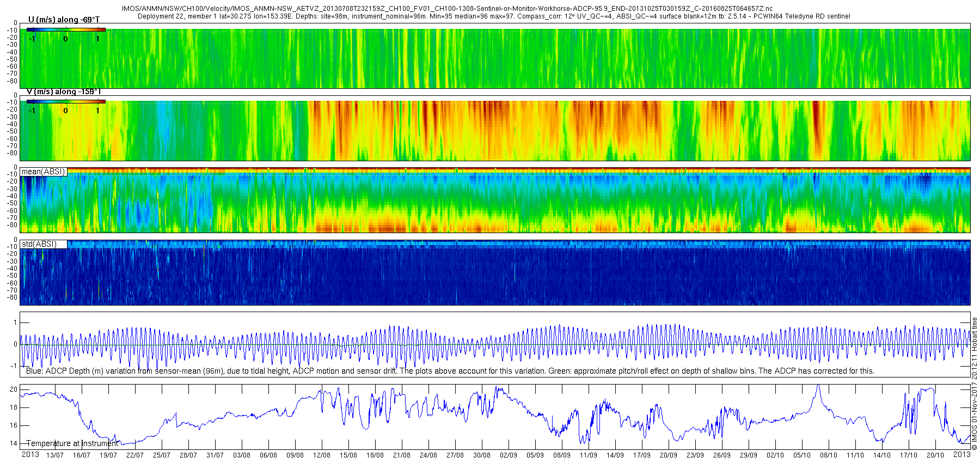
Task: Click the 08/10 date tick label
Action: pyautogui.click(x=828, y=455)
